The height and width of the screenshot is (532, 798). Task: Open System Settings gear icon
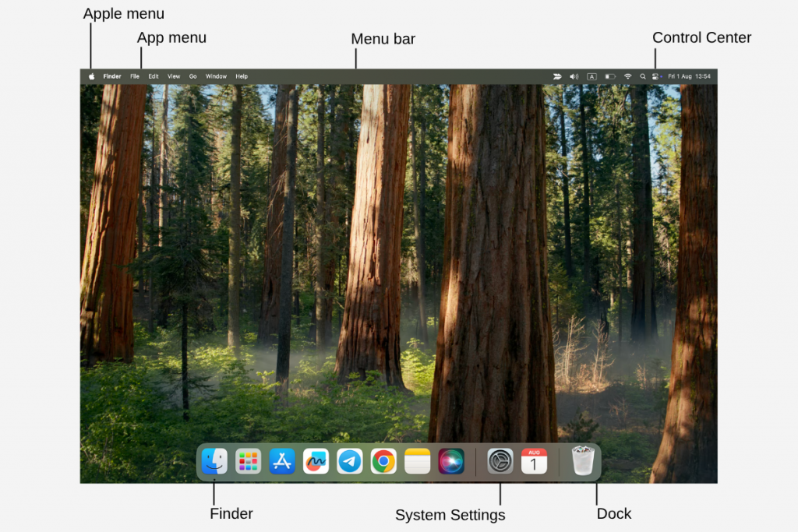[500, 461]
